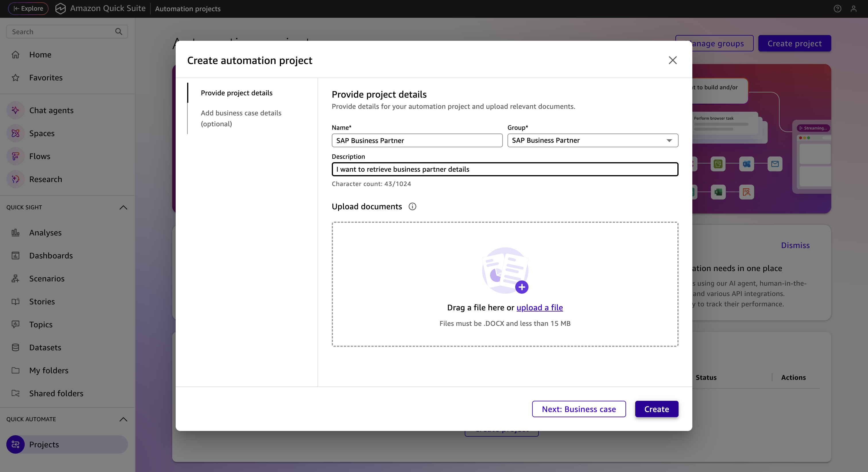This screenshot has height=472, width=868.
Task: Select Provide project details step
Action: (237, 93)
